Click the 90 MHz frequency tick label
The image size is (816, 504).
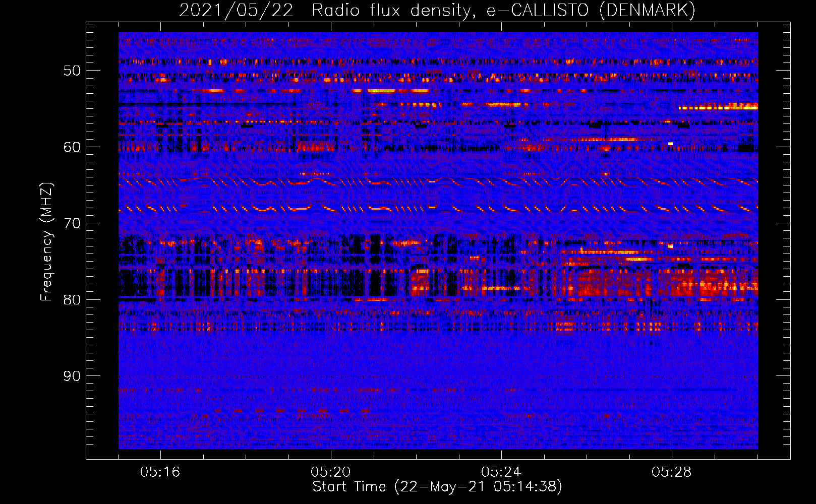point(72,376)
